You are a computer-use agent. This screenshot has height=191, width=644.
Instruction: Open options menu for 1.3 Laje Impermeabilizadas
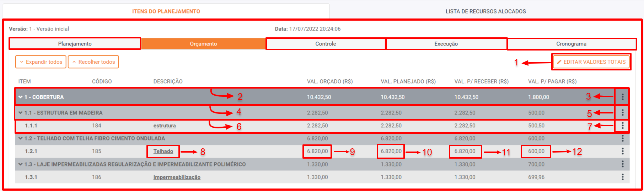click(x=622, y=164)
